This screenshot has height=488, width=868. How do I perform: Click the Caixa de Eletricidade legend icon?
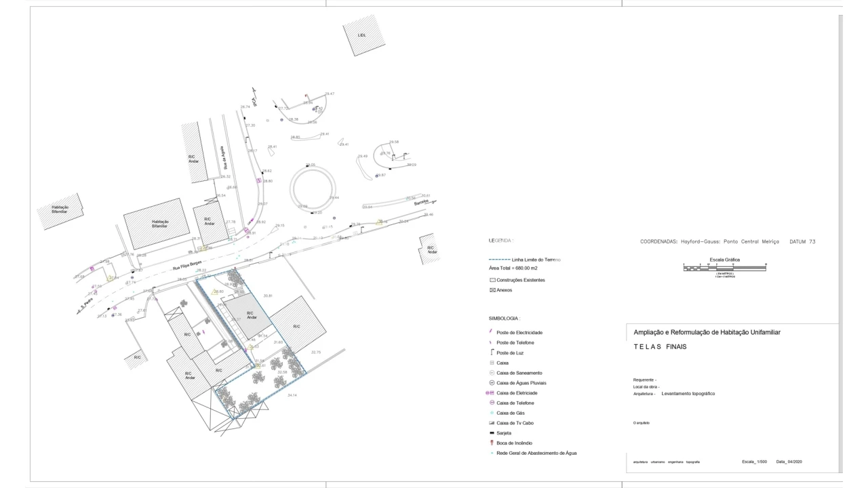491,393
